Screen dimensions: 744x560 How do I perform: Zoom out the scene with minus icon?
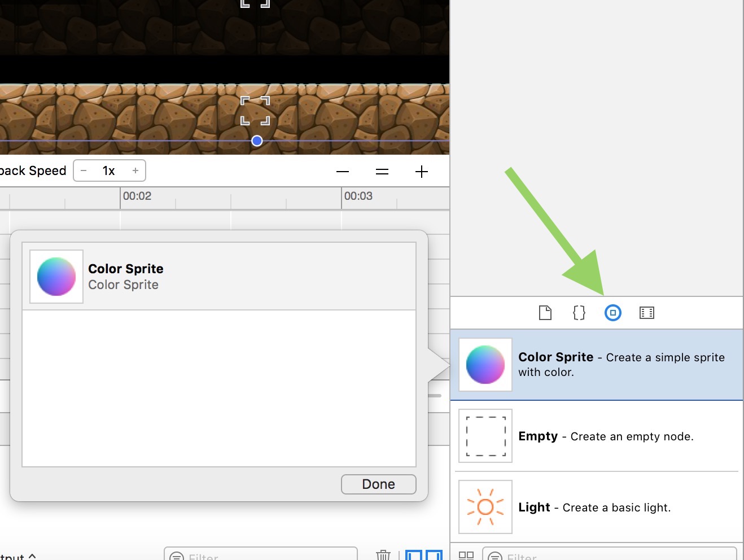pyautogui.click(x=343, y=172)
